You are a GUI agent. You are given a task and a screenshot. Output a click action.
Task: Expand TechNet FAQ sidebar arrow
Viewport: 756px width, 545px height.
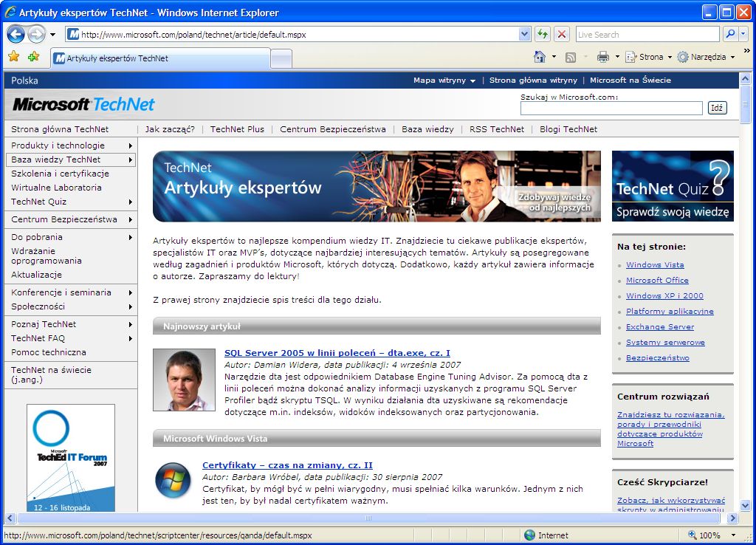130,338
